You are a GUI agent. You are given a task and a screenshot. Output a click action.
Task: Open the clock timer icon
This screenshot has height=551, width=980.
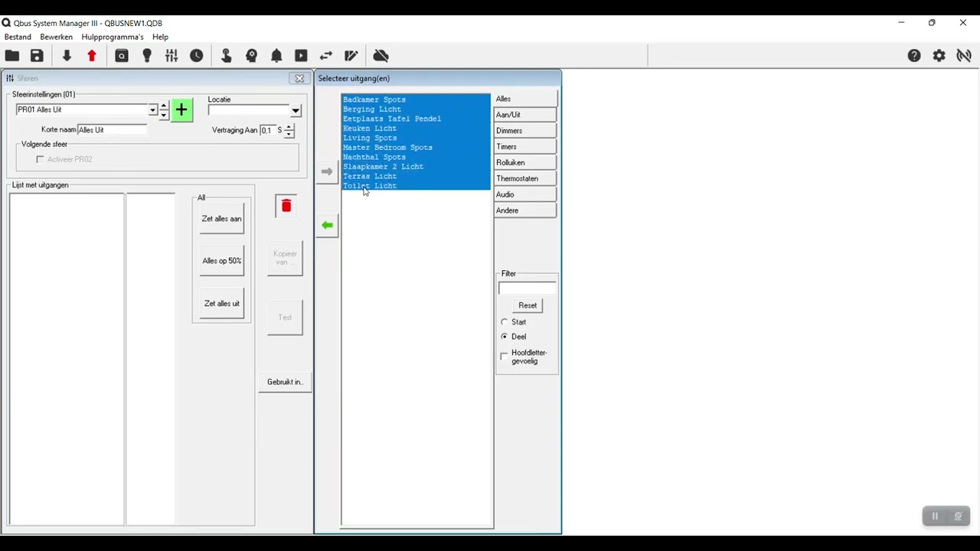[197, 56]
